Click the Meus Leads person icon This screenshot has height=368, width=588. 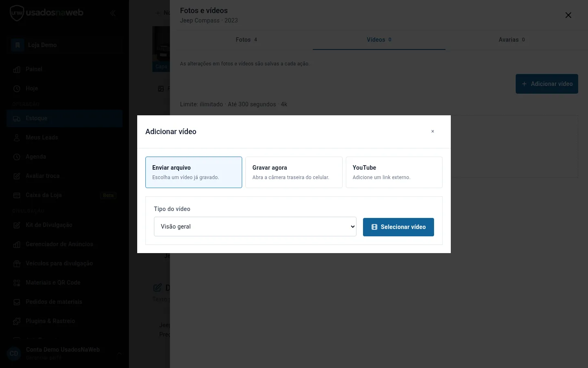pyautogui.click(x=17, y=138)
